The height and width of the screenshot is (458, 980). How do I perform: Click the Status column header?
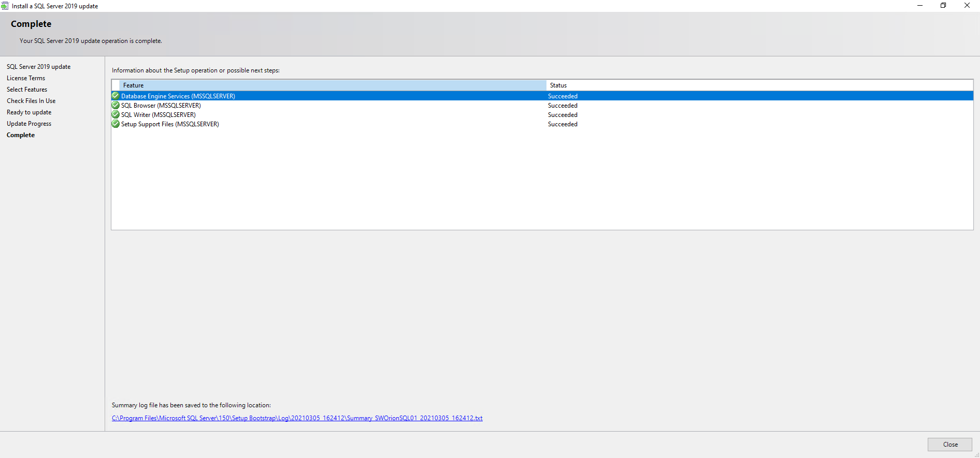[x=759, y=85]
